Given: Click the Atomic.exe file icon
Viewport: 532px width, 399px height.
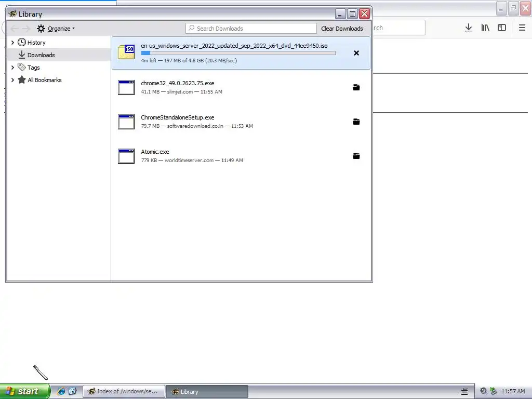Looking at the screenshot, I should pyautogui.click(x=126, y=156).
